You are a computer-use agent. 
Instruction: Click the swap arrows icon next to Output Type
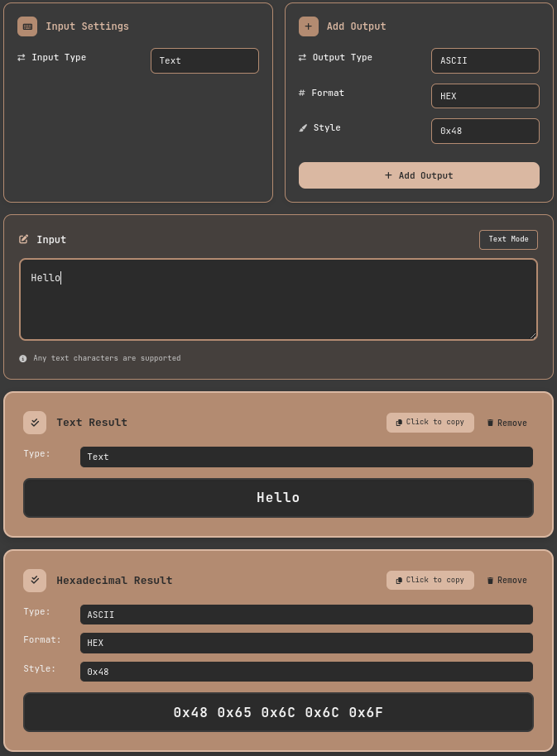coord(302,57)
